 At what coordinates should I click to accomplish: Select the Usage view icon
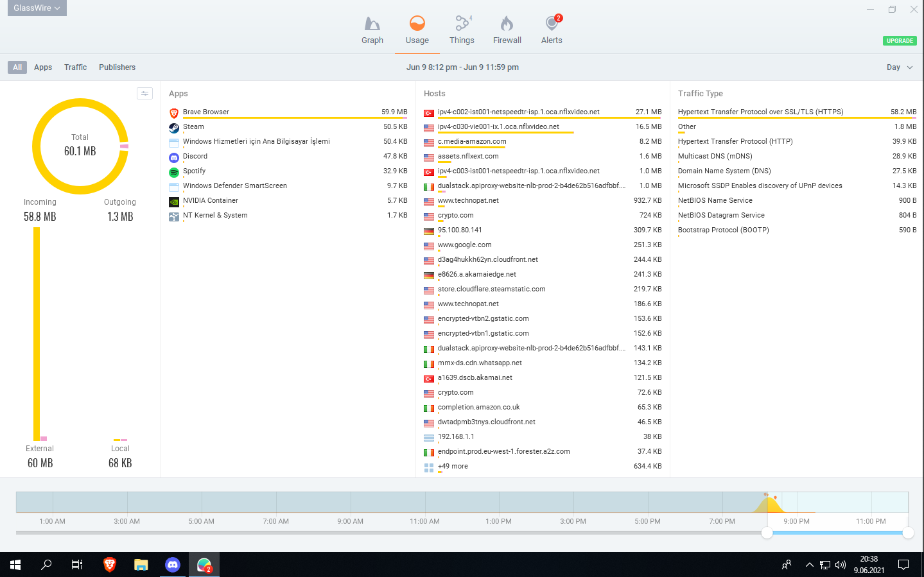pos(417,24)
